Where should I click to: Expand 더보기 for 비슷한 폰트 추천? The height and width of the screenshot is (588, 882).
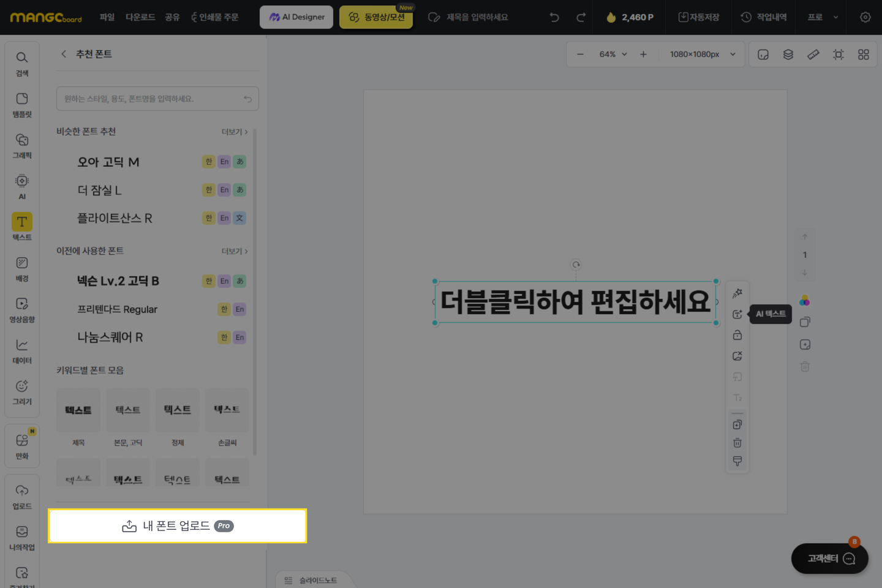pos(235,132)
